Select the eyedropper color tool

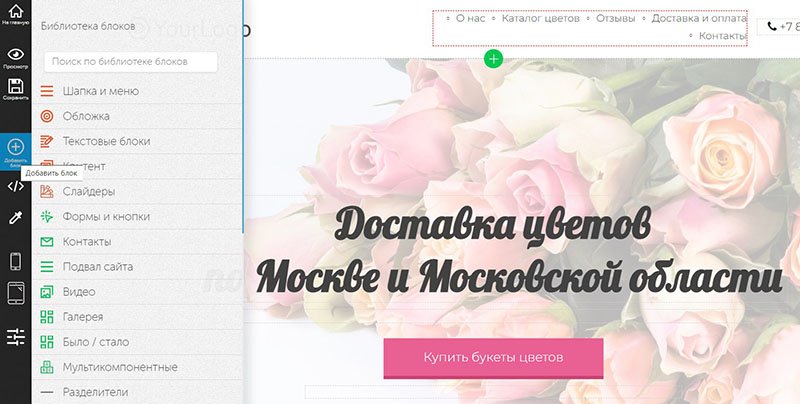click(x=16, y=218)
